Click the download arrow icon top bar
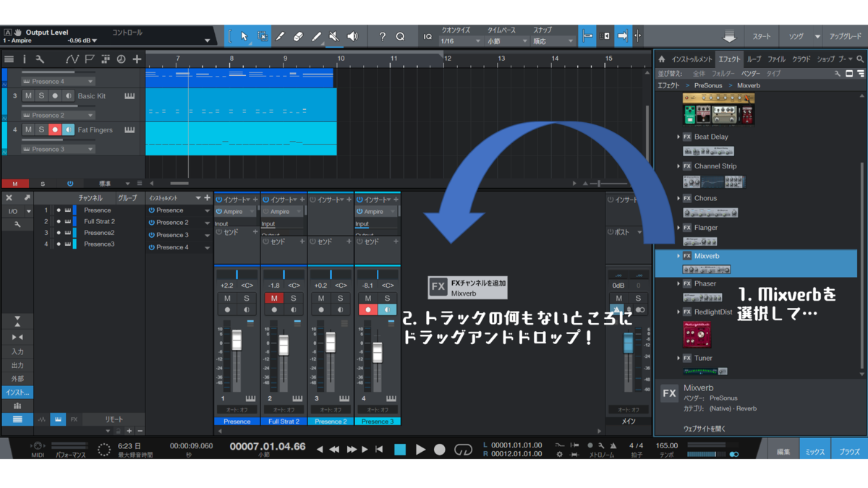The image size is (868, 488). (729, 36)
